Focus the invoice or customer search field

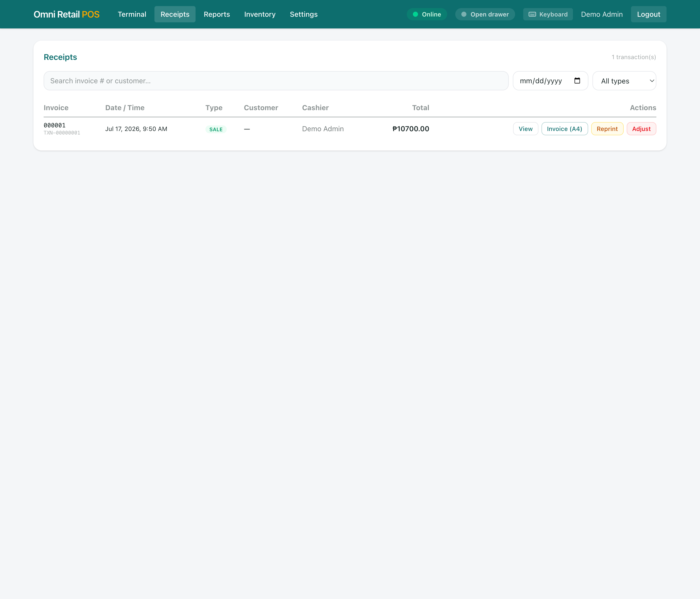[276, 81]
